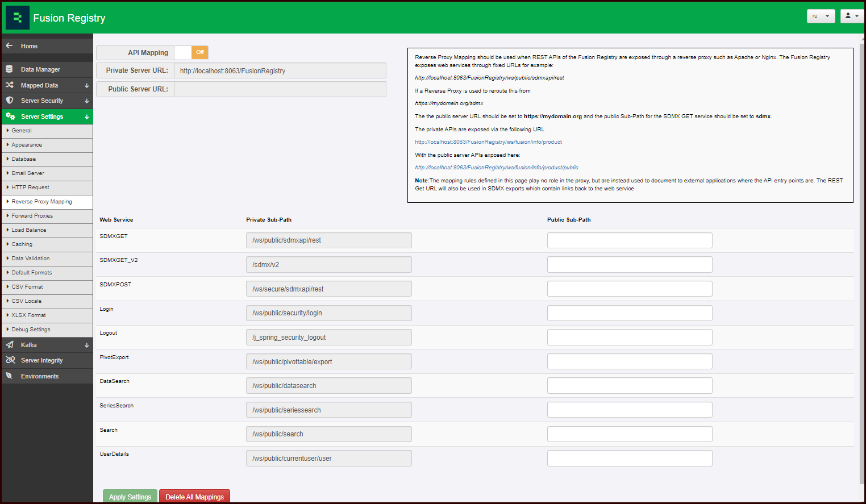Expand the Kafka menu section arrow
866x504 pixels.
pyautogui.click(x=87, y=345)
